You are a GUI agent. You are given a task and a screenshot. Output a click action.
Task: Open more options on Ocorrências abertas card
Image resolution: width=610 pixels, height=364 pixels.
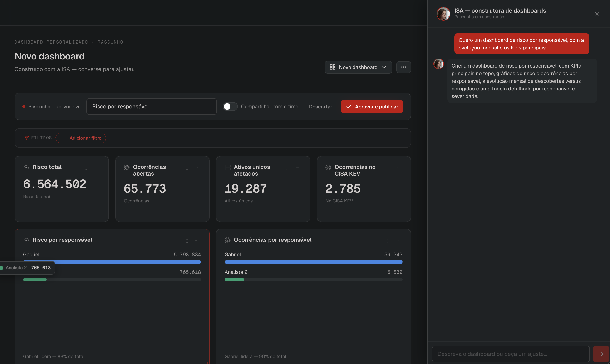tap(197, 168)
